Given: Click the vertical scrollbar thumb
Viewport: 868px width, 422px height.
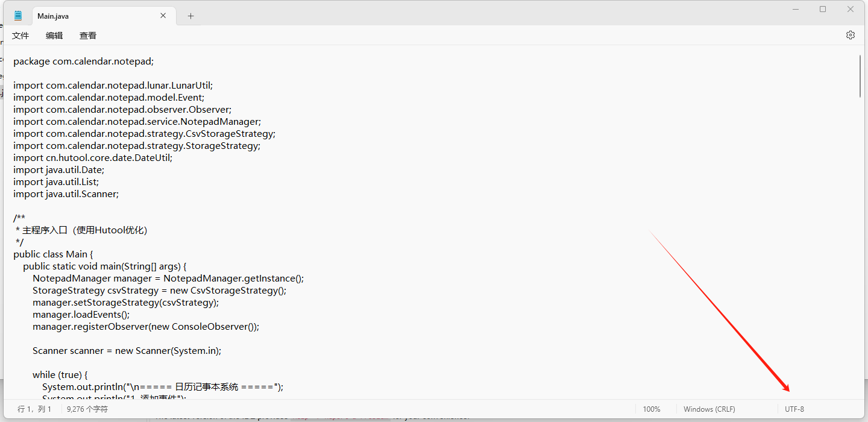Looking at the screenshot, I should [860, 76].
